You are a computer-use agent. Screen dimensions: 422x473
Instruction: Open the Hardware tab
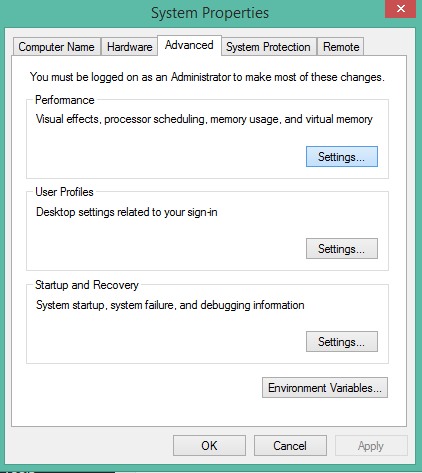tap(129, 47)
